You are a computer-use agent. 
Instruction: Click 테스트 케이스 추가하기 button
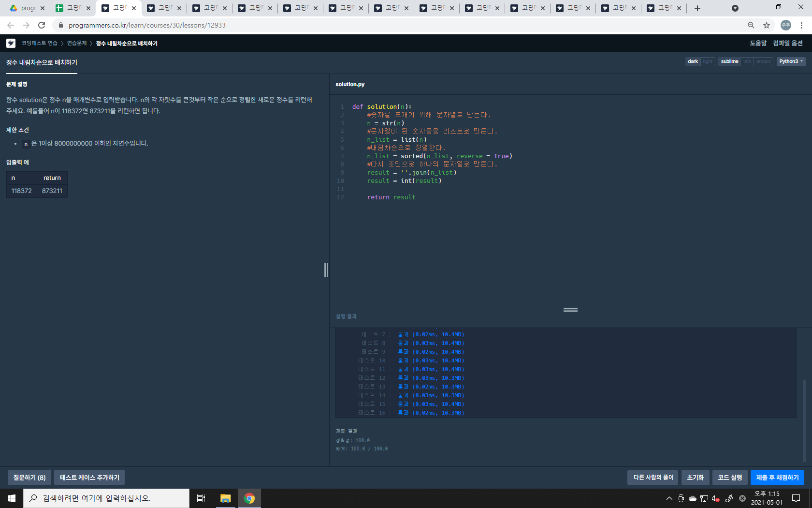[89, 478]
